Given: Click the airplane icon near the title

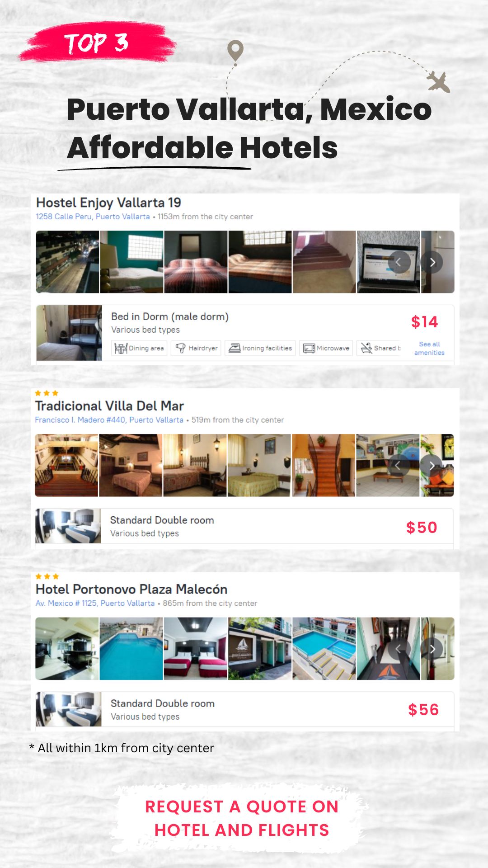Looking at the screenshot, I should [x=439, y=82].
